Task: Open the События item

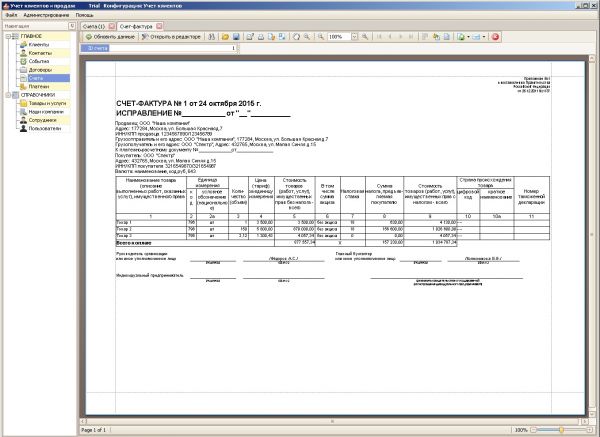Action: click(x=40, y=61)
